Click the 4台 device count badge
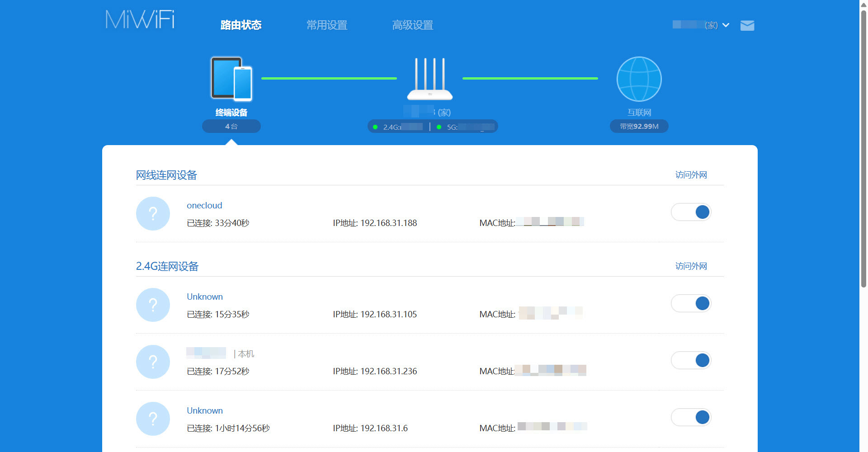Screen dimensions: 868x452 pyautogui.click(x=231, y=126)
